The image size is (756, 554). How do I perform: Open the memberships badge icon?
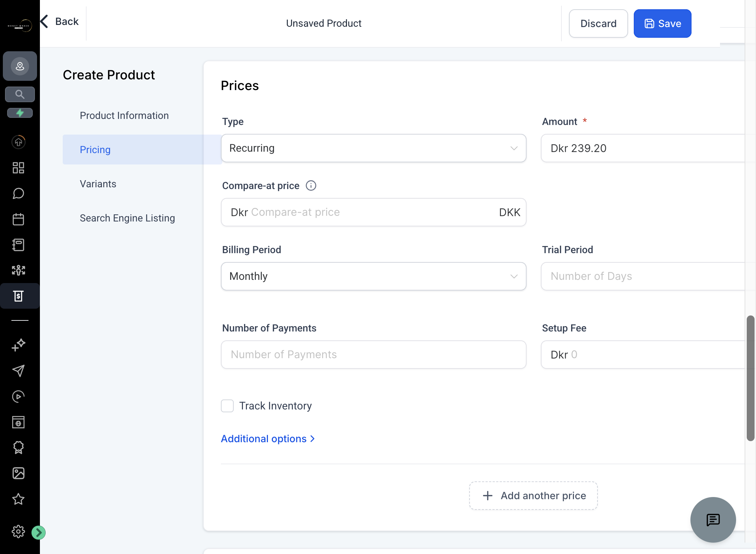coord(19,448)
